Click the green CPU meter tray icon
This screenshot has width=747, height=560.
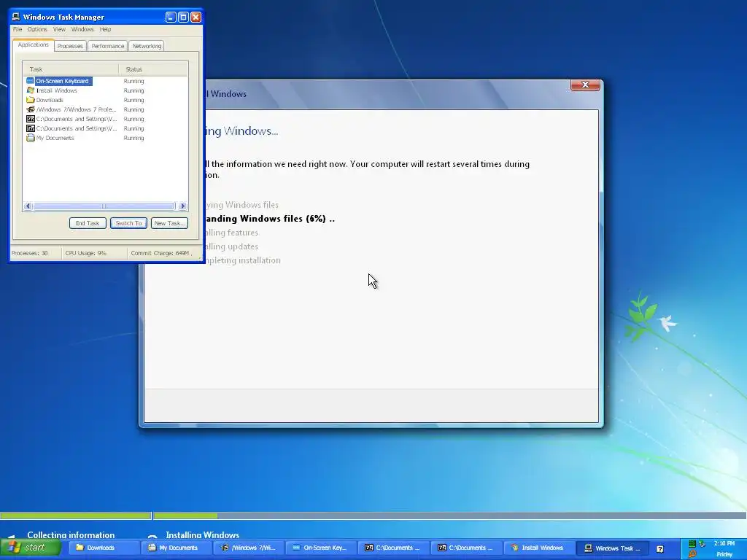coord(692,544)
